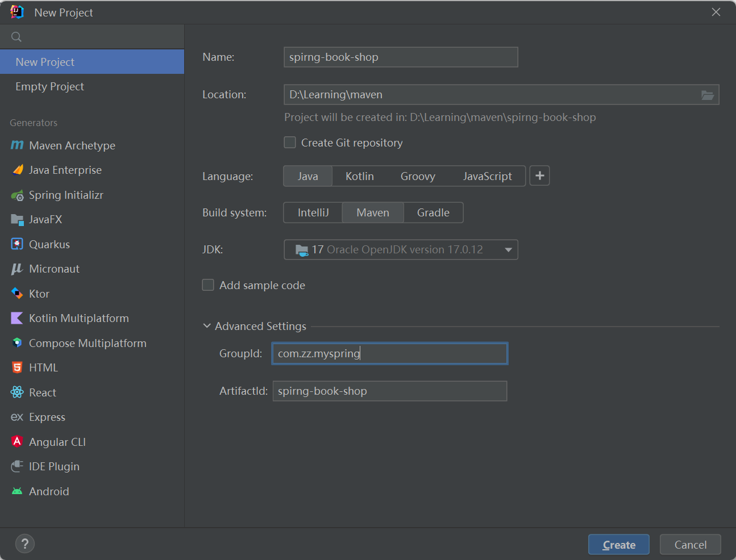736x560 pixels.
Task: Click the Cancel button
Action: pos(691,545)
